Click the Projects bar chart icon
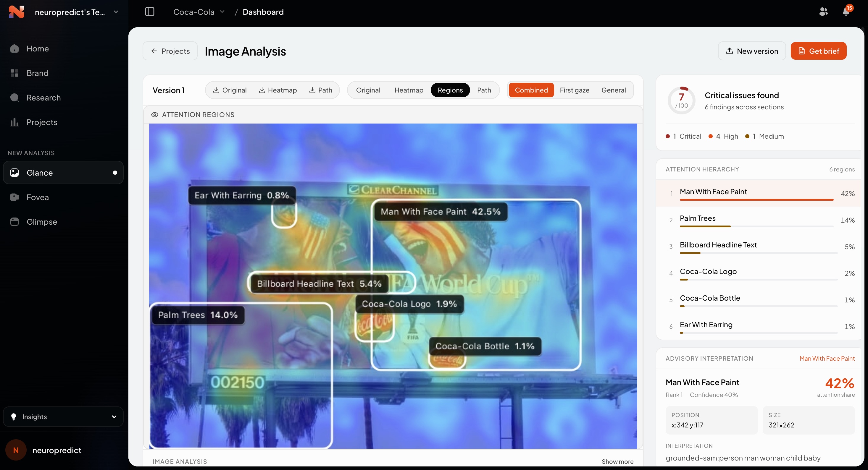Viewport: 868px width, 470px height. pyautogui.click(x=14, y=122)
